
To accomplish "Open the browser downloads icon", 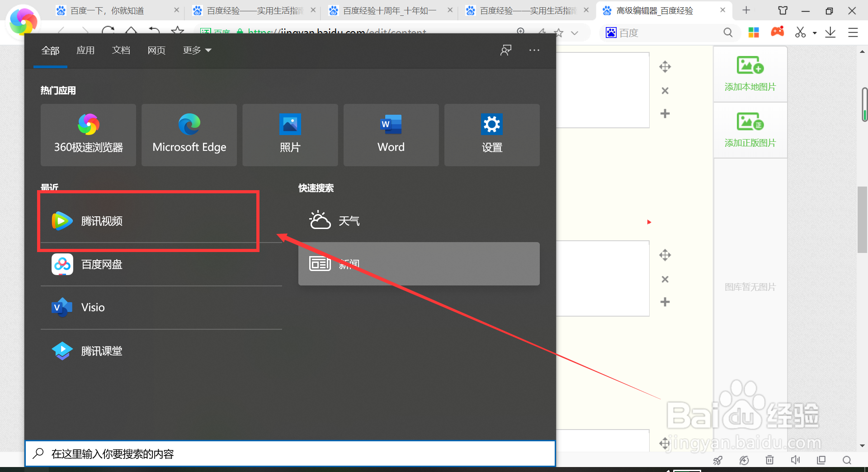I will [x=830, y=33].
